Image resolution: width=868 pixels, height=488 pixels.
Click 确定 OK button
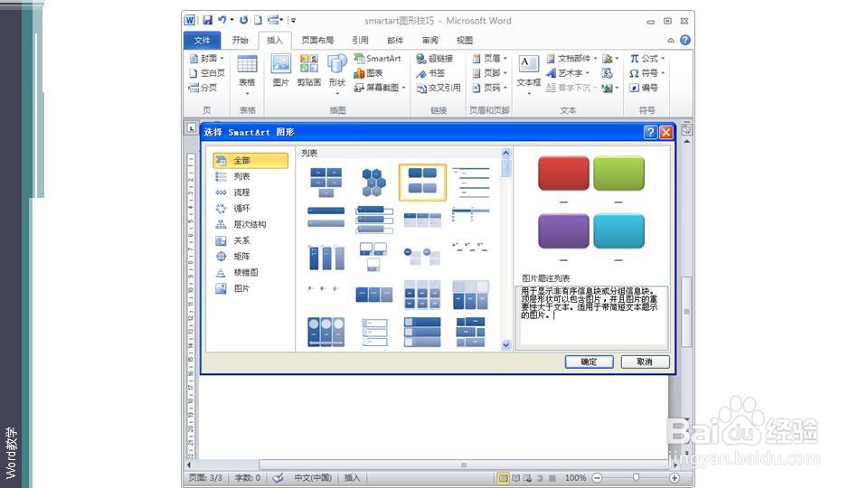pos(589,361)
